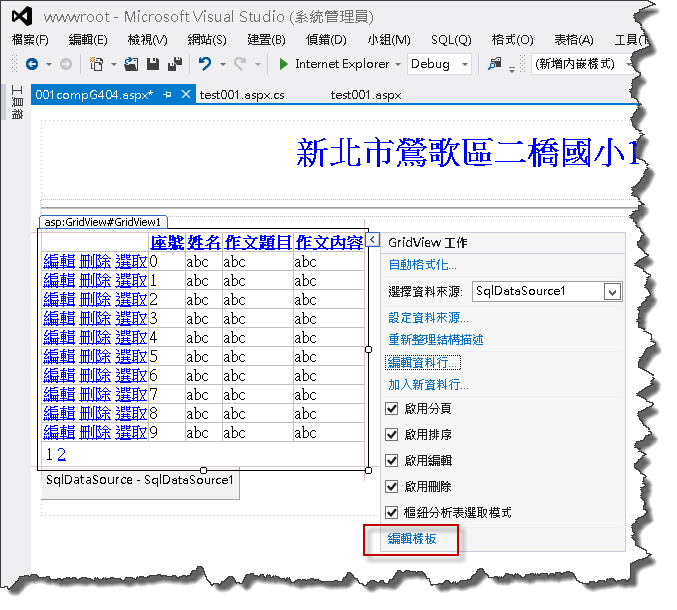Viewport: 677px width, 610px height.
Task: Click the 作文內容 column header
Action: pos(329,243)
